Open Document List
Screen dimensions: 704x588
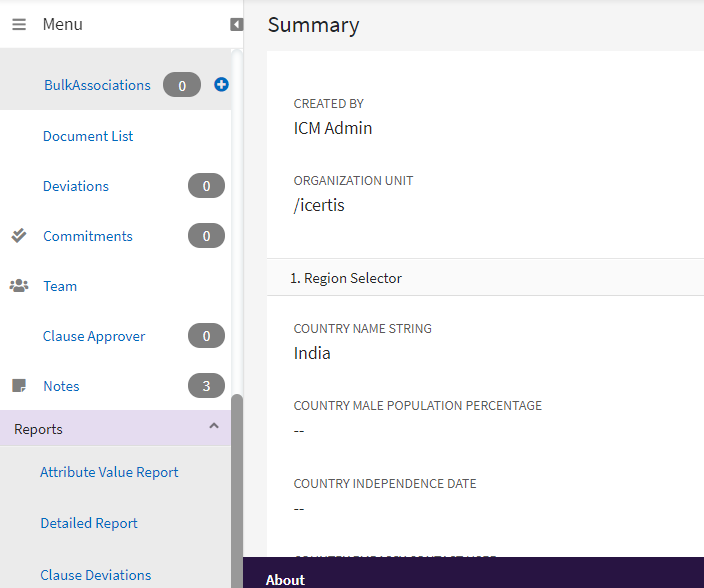click(x=88, y=136)
